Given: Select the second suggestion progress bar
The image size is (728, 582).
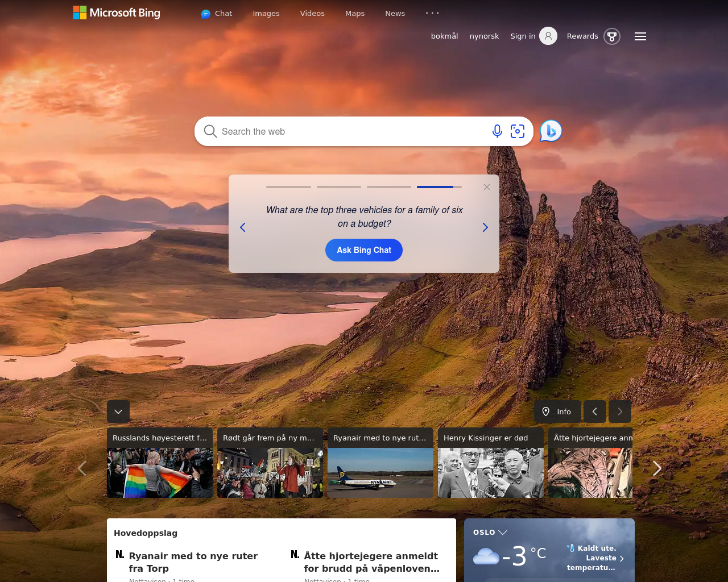Looking at the screenshot, I should point(339,187).
